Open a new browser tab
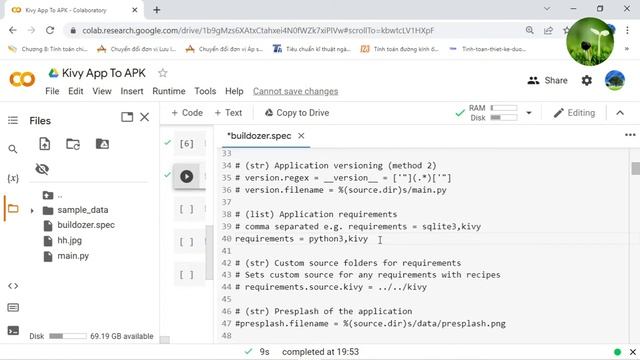The height and width of the screenshot is (360, 640). coord(157,10)
